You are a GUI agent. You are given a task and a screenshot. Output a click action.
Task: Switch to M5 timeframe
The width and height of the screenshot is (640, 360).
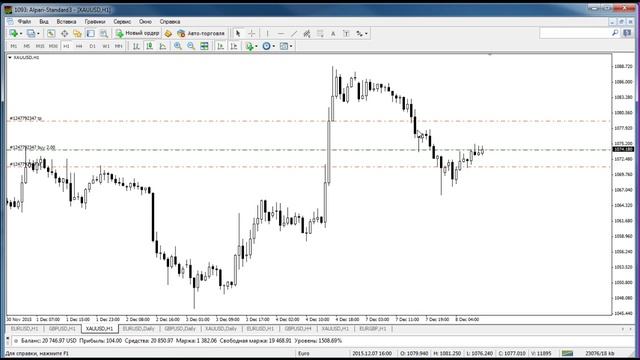point(27,46)
